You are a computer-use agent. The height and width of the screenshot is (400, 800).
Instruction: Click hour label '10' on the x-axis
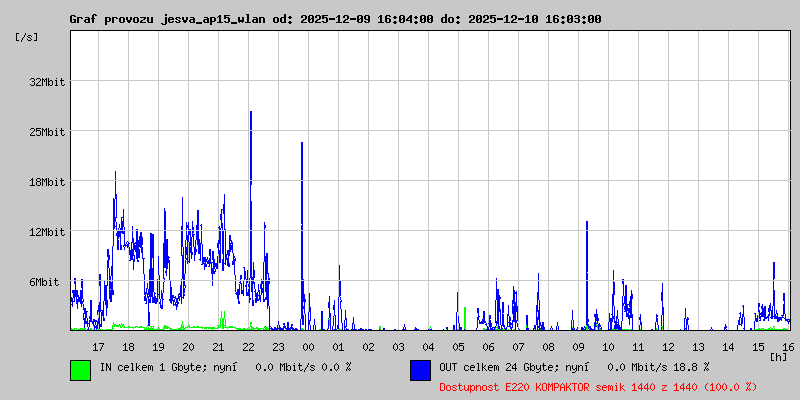(608, 347)
